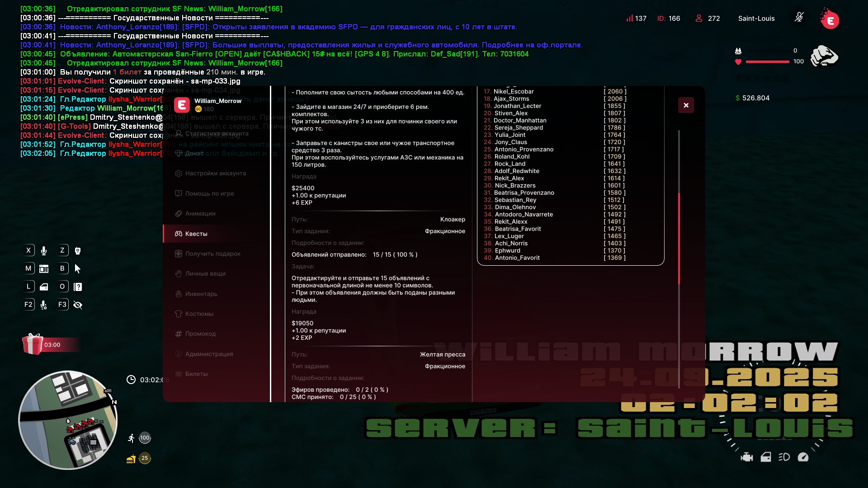
Task: Select Получить подарок in the sidebar
Action: pyautogui.click(x=212, y=254)
